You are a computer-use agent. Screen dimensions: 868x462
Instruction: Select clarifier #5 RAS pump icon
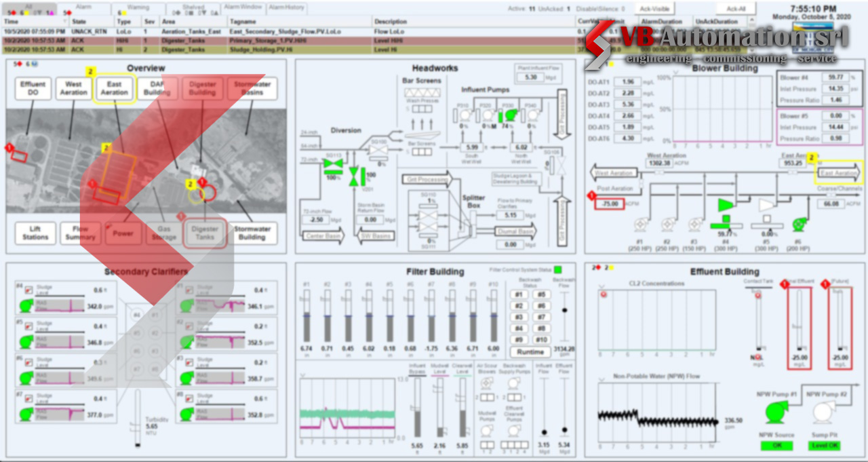tap(26, 342)
